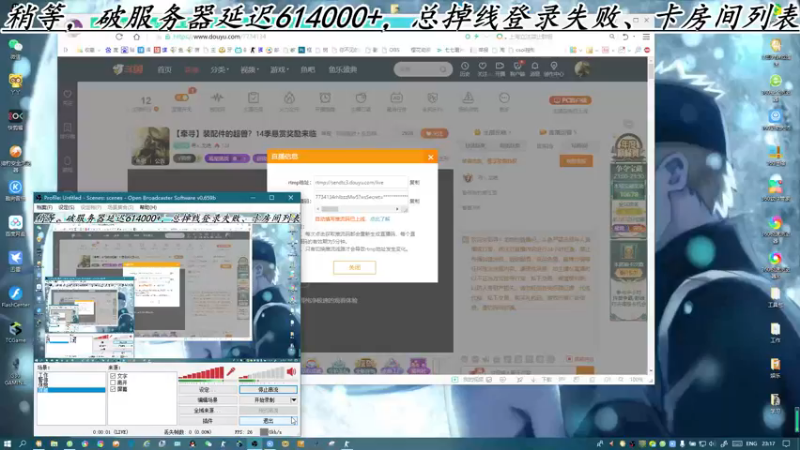This screenshot has height=450, width=800.
Task: Select the highlighted scene in OBS scene list
Action: (x=71, y=390)
